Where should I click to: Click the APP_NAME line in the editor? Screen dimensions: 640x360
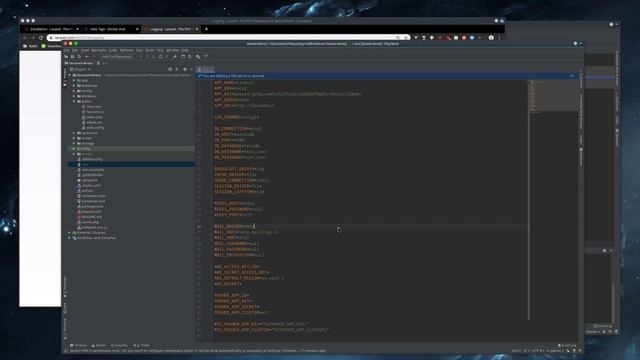click(234, 82)
